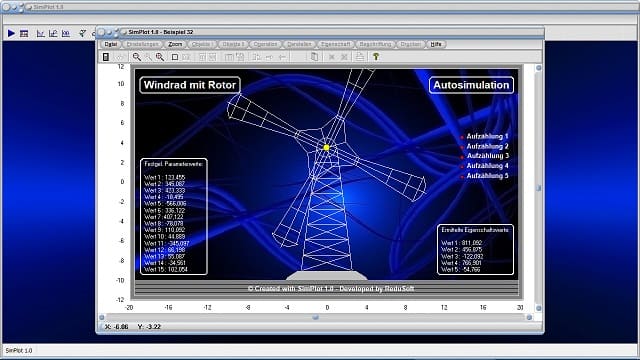Click 'Wert 1: 811,092' in Eigenschaftswerte box
640x360 pixels.
(x=462, y=243)
